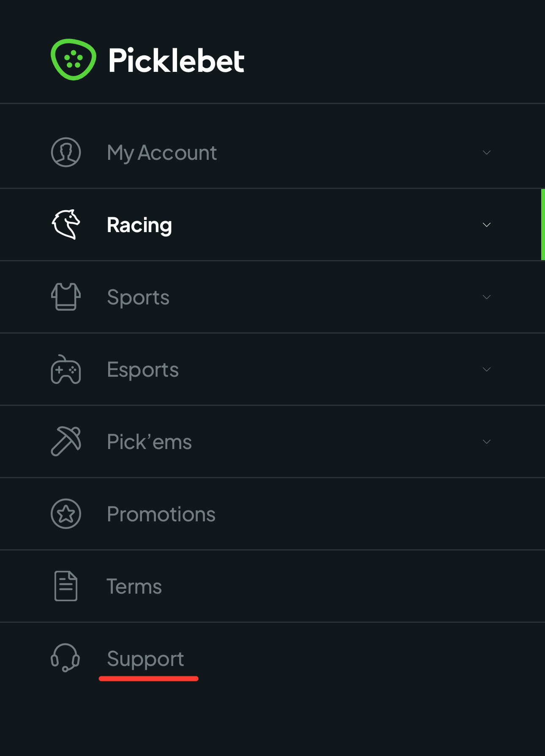
Task: Click the My Account profile icon
Action: (66, 152)
